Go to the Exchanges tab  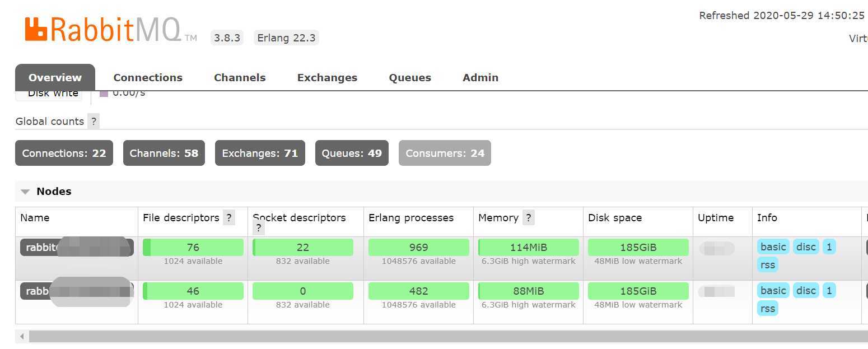327,78
